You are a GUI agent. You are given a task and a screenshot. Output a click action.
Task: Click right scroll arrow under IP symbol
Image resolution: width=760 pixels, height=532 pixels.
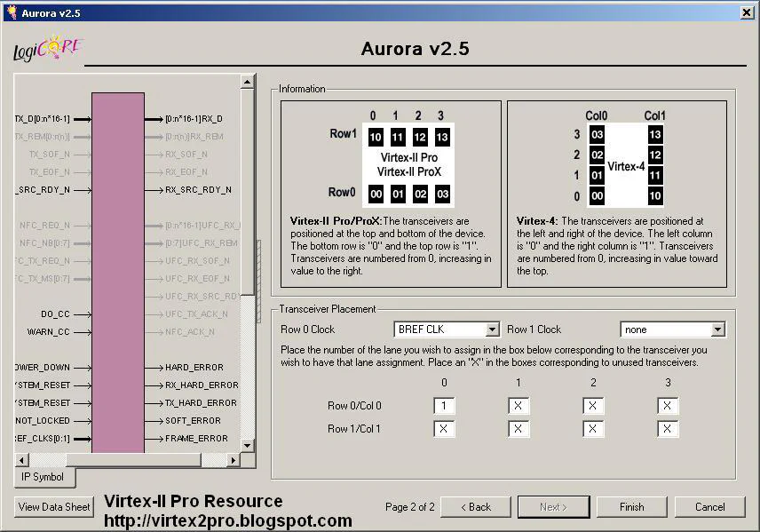[234, 460]
